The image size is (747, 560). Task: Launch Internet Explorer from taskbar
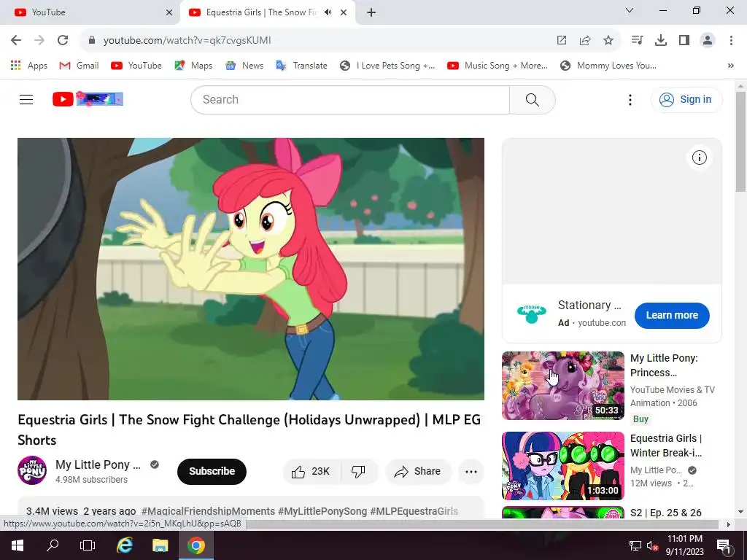point(125,545)
